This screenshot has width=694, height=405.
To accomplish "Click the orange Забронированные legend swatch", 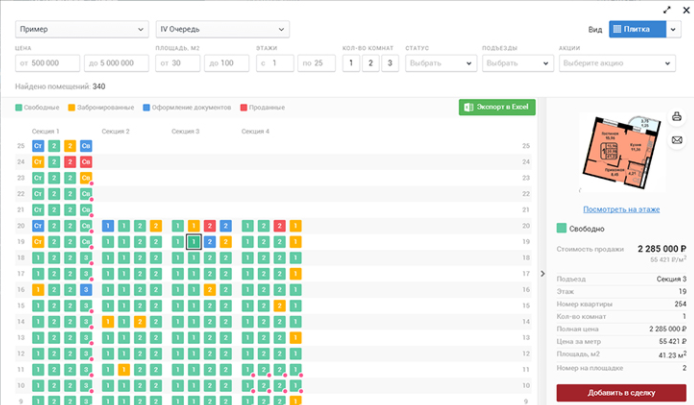I will coord(71,108).
